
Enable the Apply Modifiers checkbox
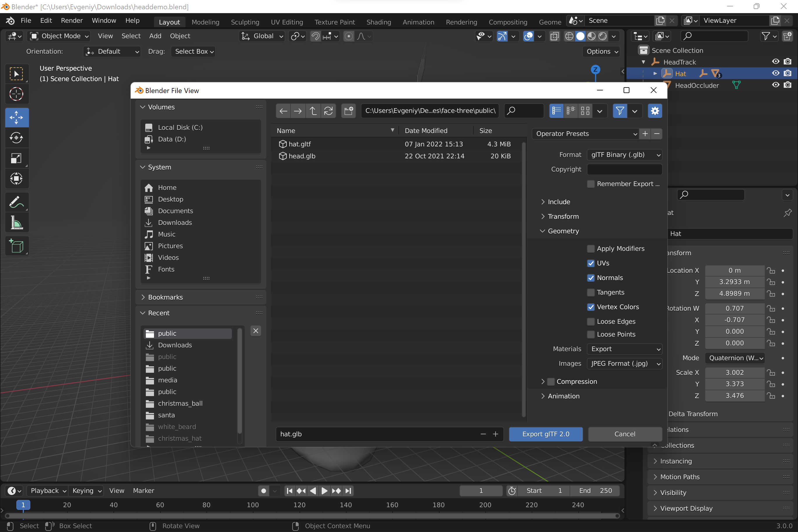[x=591, y=249]
